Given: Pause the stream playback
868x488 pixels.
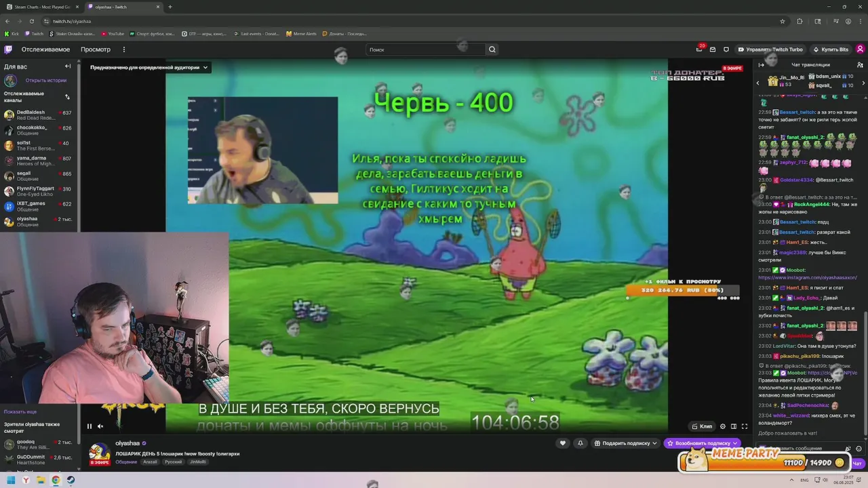Looking at the screenshot, I should pyautogui.click(x=89, y=426).
